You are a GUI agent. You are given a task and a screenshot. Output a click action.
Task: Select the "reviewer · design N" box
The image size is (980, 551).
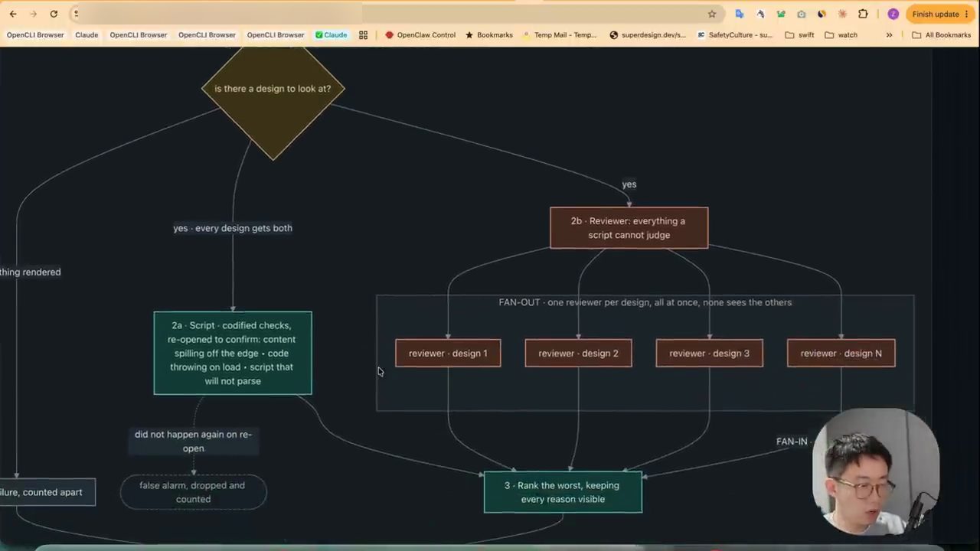pos(841,353)
